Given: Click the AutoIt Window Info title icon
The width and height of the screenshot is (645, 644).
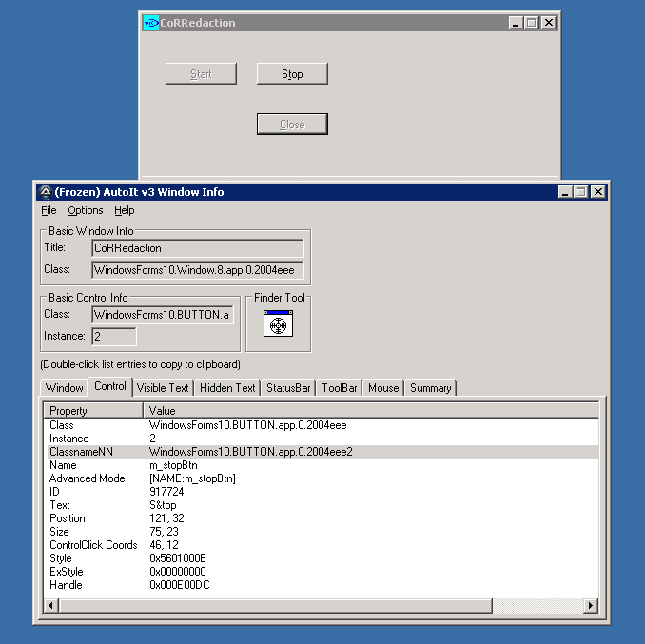Looking at the screenshot, I should tap(45, 192).
